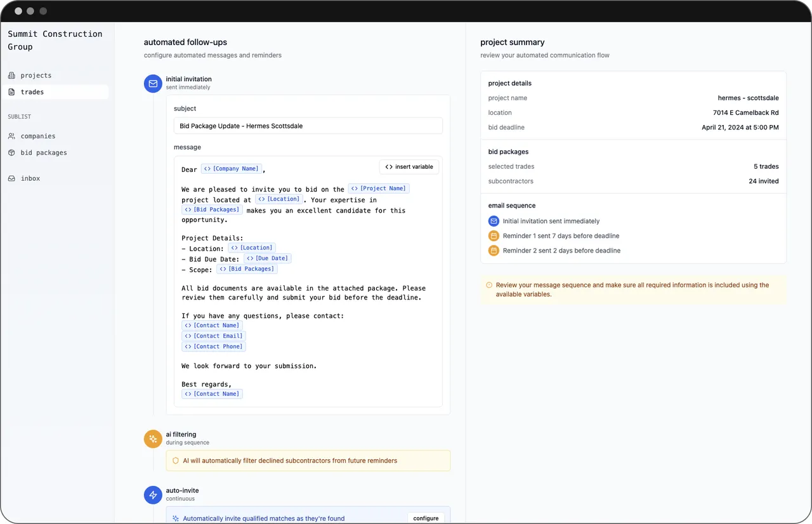Screen dimensions: 812x524
Task: Click [Contact Name] chip under 'please contact'
Action: (212, 325)
